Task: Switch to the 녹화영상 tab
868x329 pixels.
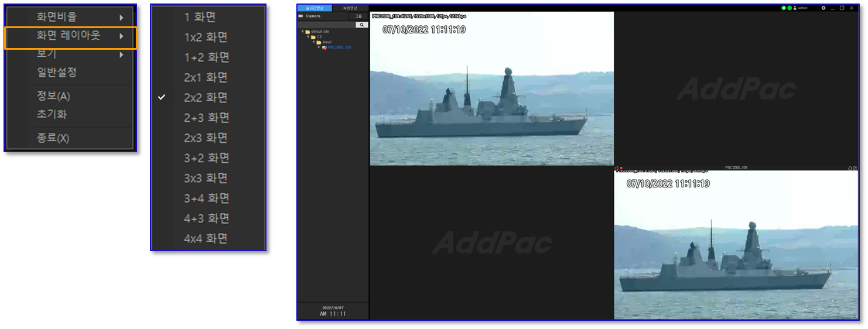Action: pos(350,8)
